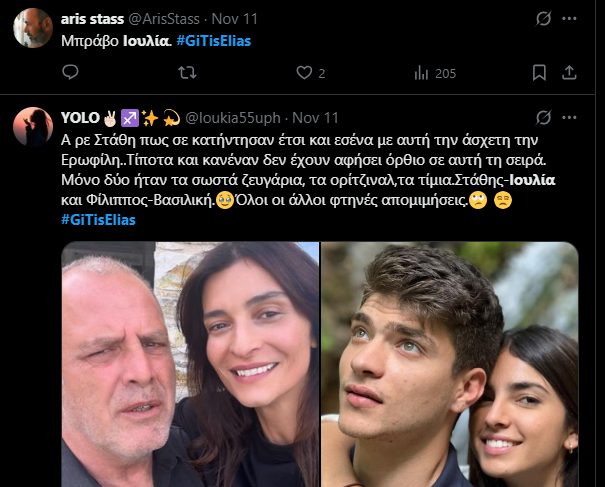Share the aris stass tweet

[x=570, y=72]
